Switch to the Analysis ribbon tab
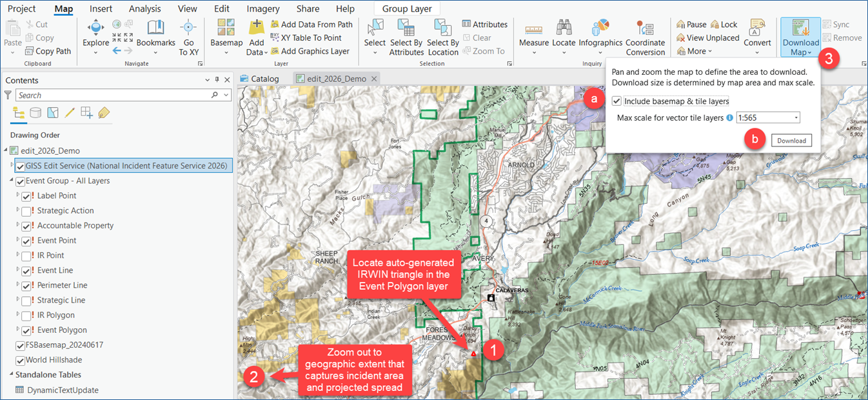The height and width of the screenshot is (400, 868). (x=144, y=9)
